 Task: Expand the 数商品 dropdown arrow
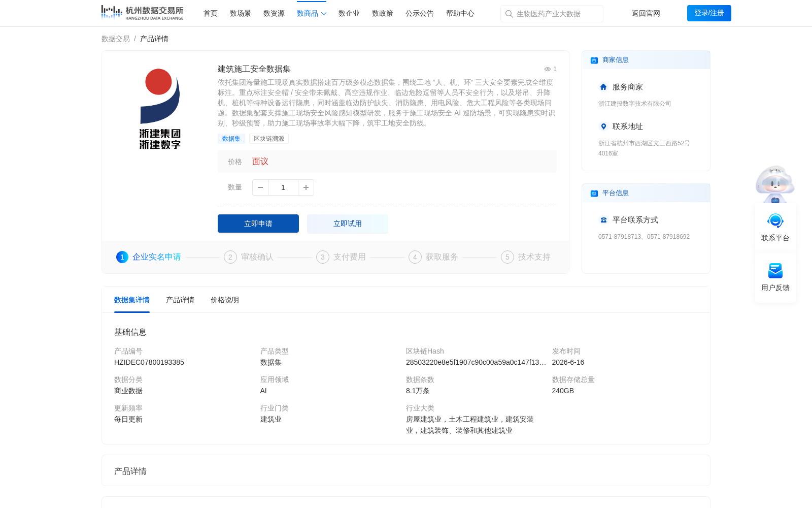point(324,14)
